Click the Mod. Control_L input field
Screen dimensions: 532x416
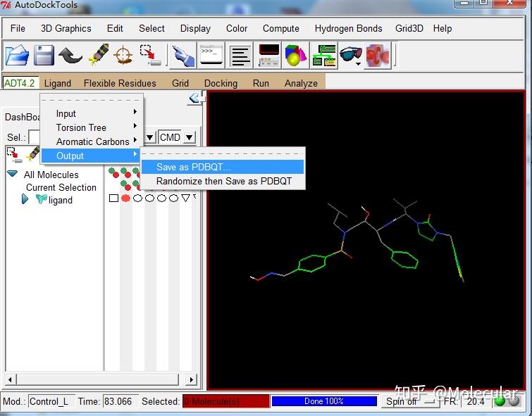[49, 401]
